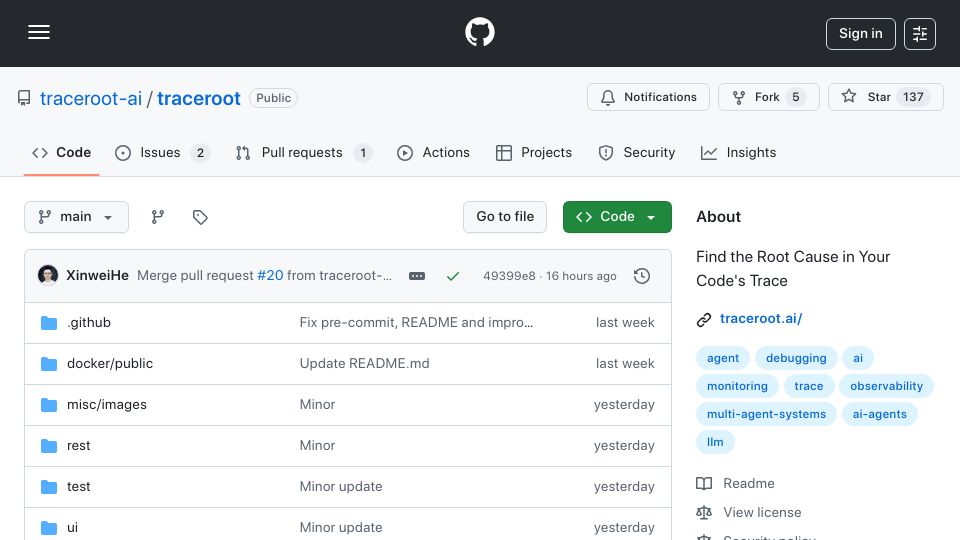This screenshot has width=960, height=540.
Task: Open the Pull requests tab
Action: point(304,152)
